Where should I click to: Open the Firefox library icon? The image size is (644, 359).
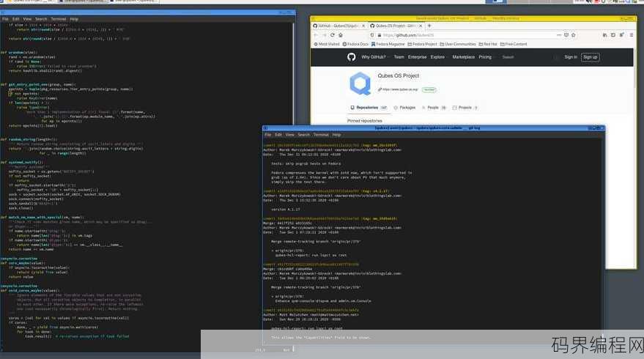click(605, 35)
